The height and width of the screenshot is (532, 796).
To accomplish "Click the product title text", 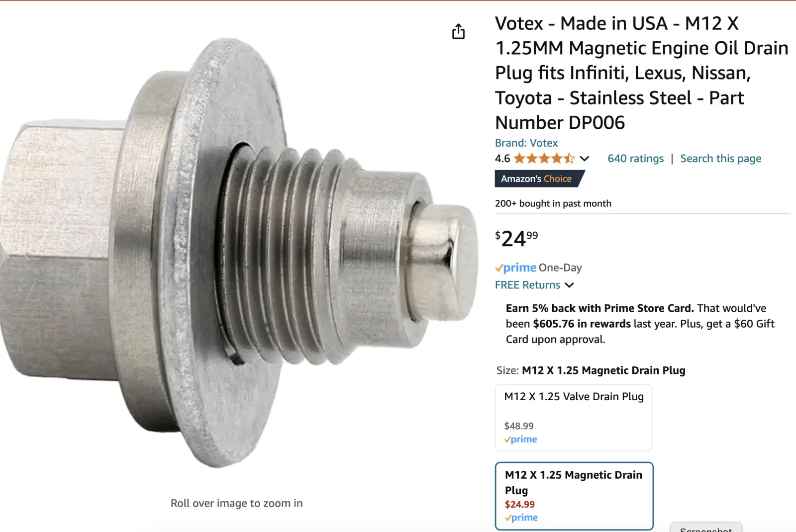I will tap(642, 73).
